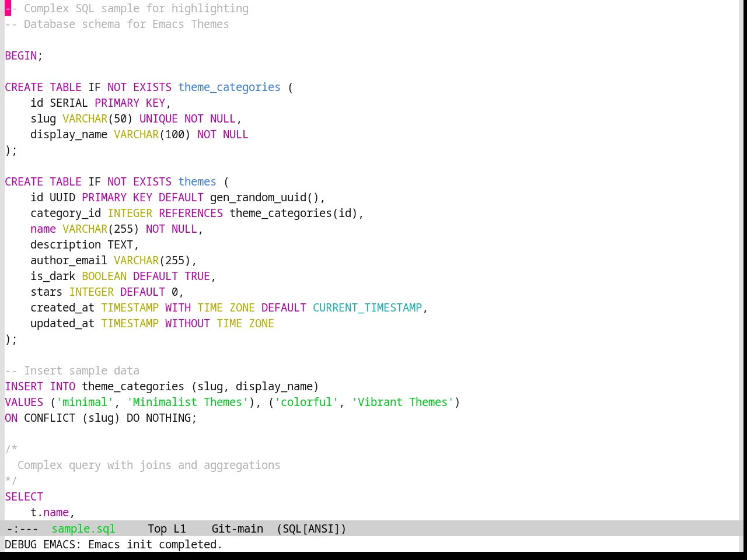Viewport: 747px width, 560px height.
Task: Click VARCHAR(255) on the author_email line
Action: click(x=152, y=260)
